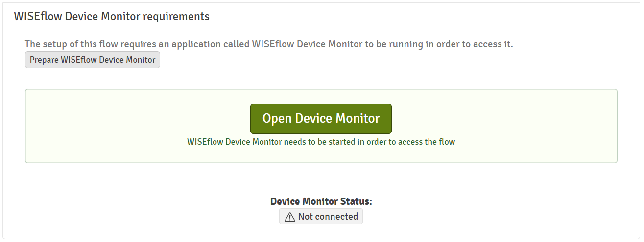This screenshot has height=242, width=644.
Task: Select the Not connected status badge
Action: point(321,217)
